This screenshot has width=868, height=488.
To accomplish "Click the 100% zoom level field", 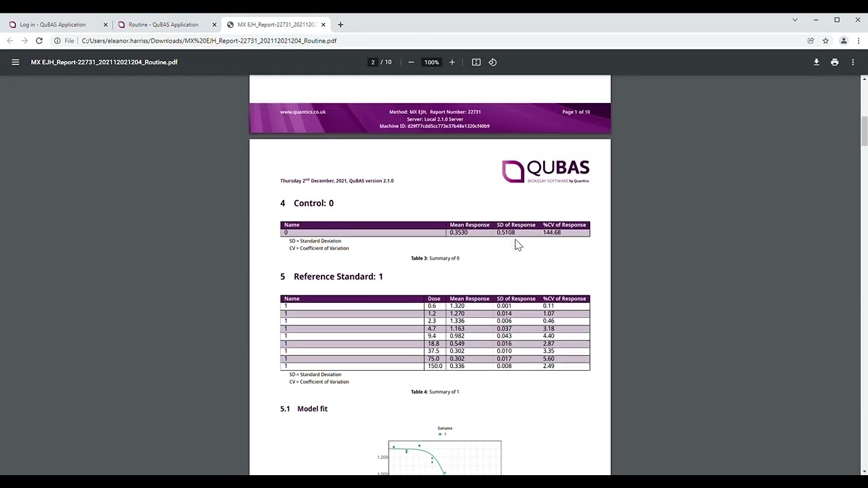I will (x=431, y=62).
